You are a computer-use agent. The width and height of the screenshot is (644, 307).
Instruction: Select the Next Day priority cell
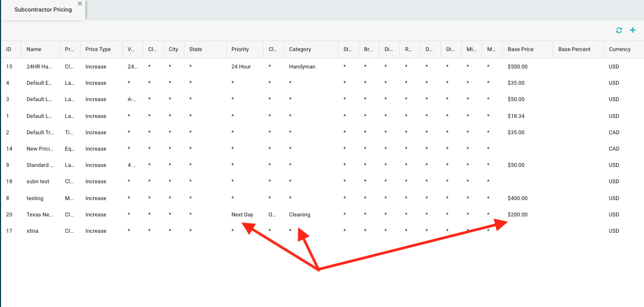(242, 215)
